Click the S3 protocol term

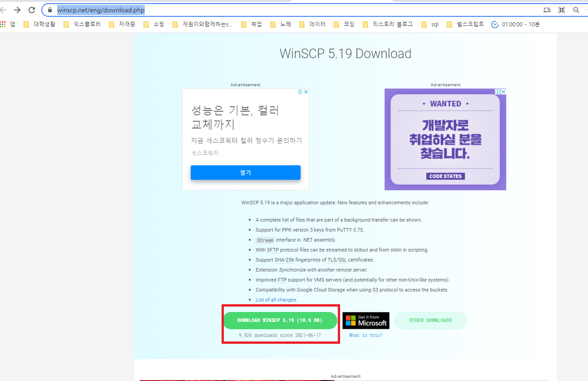click(x=375, y=290)
